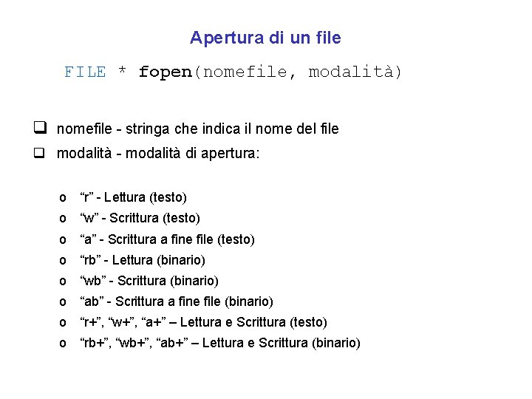Click the circle bullet beside “r” - Lettura (testo)
532x399 pixels.
click(x=64, y=198)
